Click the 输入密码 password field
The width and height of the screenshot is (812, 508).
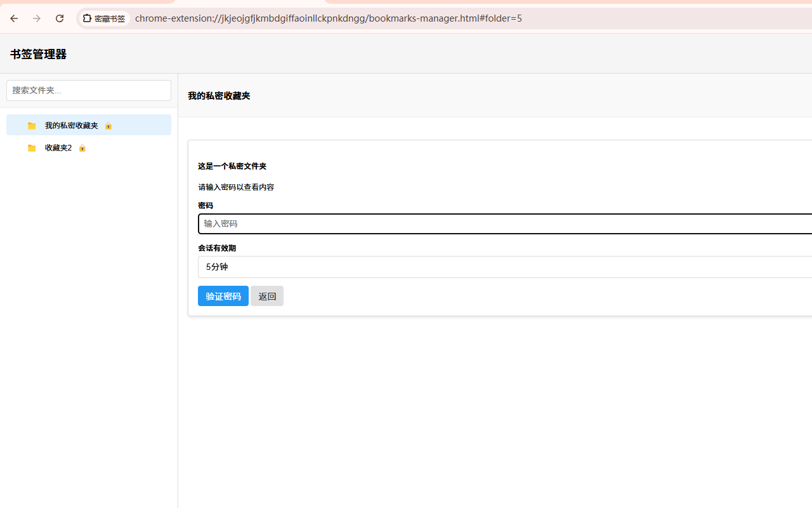tap(444, 224)
